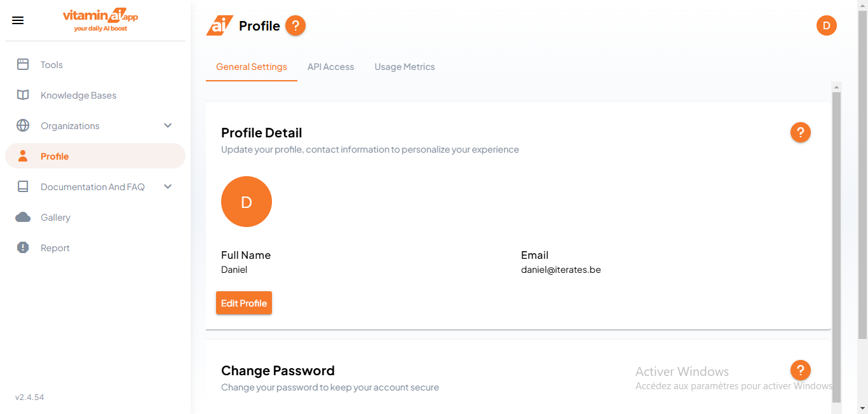Open the help bubble beside Profile title

tap(295, 25)
